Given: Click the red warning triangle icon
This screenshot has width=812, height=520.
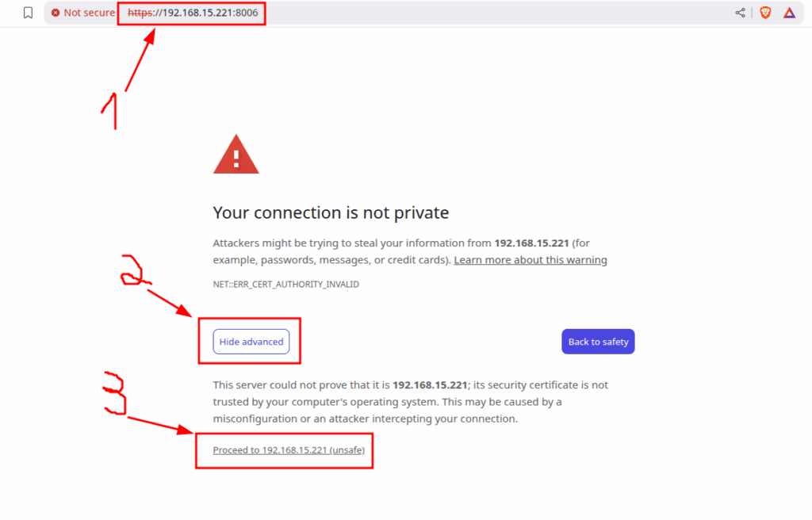Looking at the screenshot, I should pyautogui.click(x=236, y=155).
